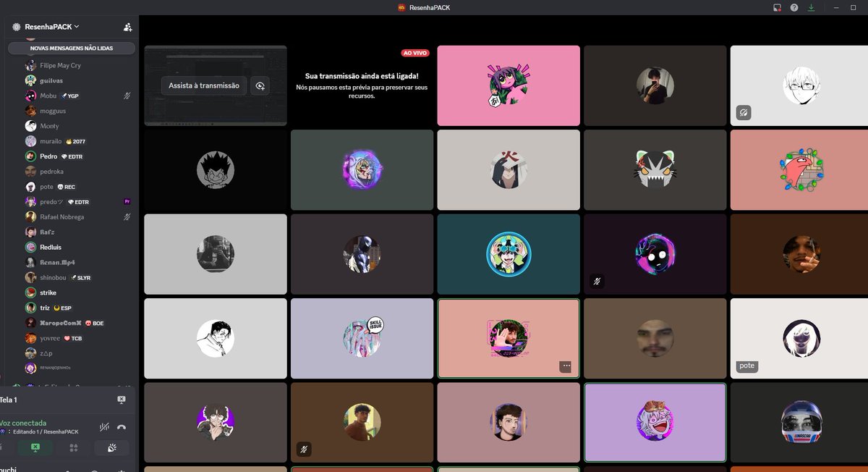Click the pote name label on the tile
The image size is (868, 472).
point(747,366)
